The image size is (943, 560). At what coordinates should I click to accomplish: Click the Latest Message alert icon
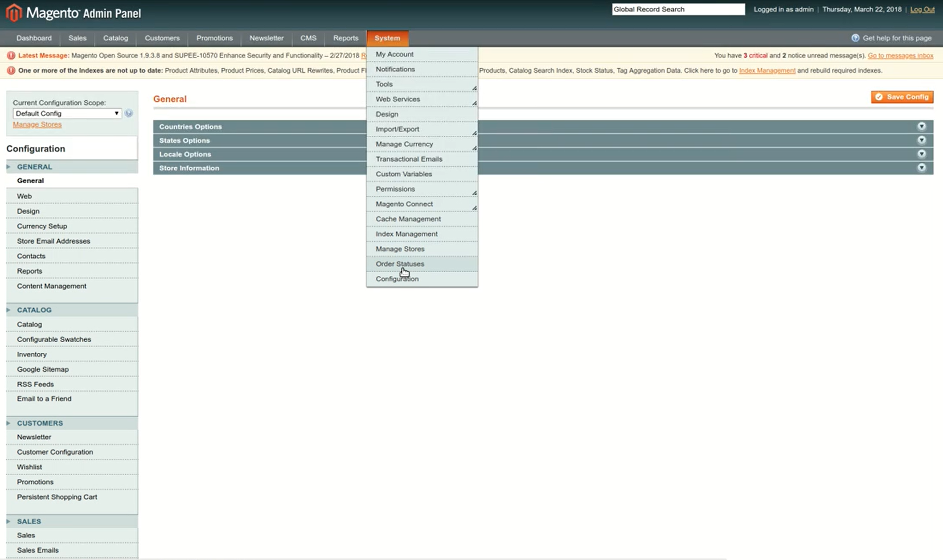[11, 56]
